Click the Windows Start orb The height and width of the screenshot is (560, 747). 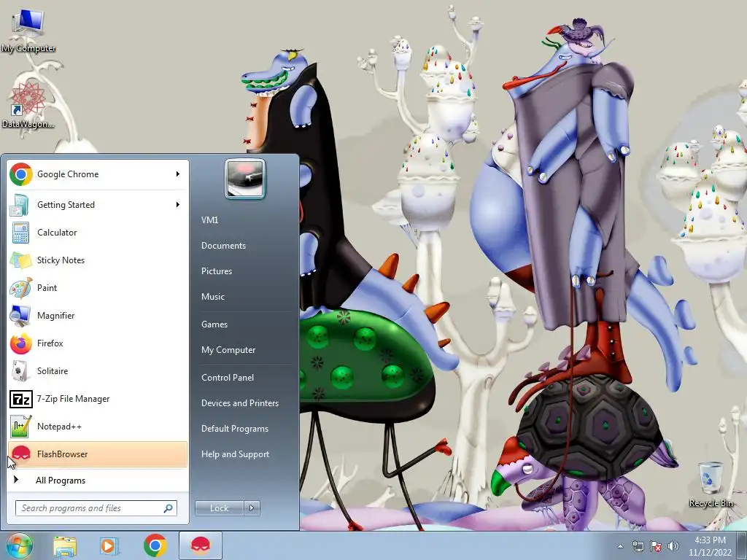coord(20,545)
